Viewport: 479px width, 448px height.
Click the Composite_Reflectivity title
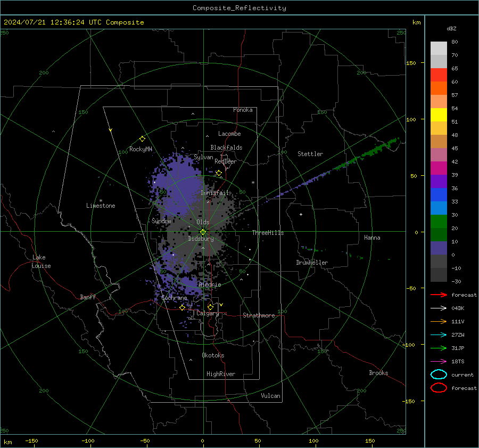tap(240, 8)
